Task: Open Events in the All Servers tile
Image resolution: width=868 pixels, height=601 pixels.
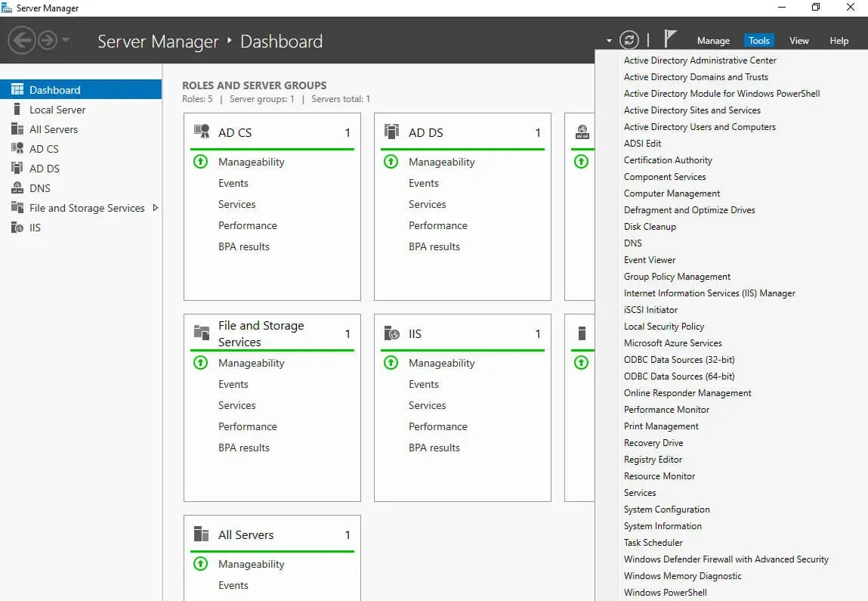Action: pos(233,585)
